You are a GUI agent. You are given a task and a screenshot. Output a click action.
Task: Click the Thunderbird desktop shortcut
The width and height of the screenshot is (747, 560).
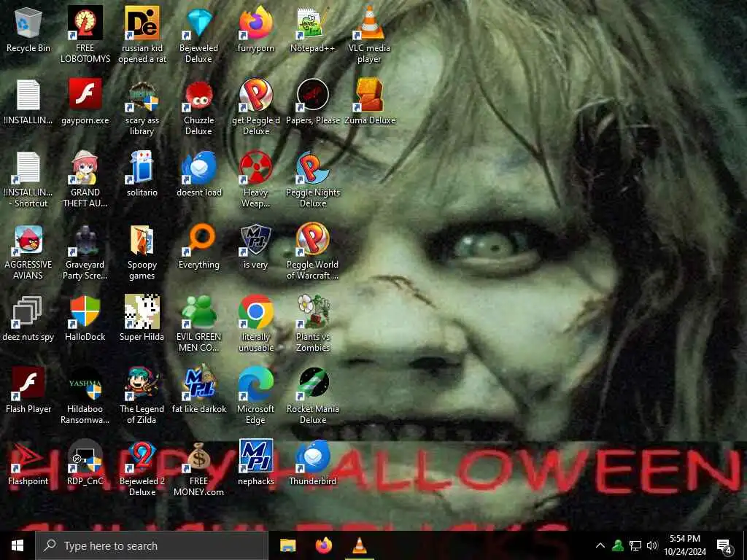coord(312,457)
